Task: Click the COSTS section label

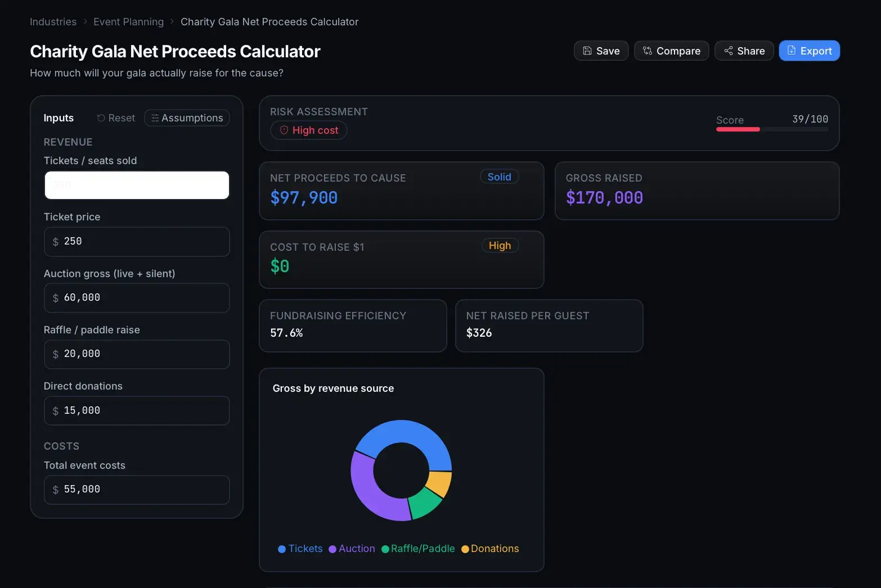Action: pos(61,446)
